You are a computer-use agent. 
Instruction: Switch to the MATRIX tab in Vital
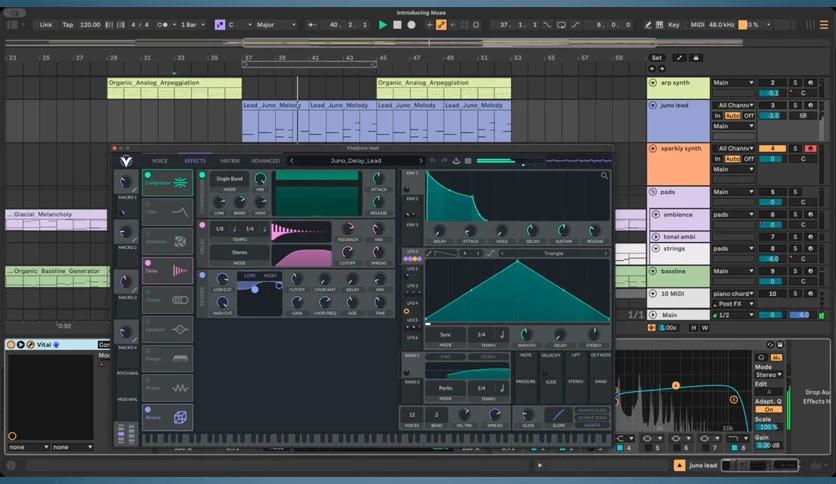[x=230, y=160]
